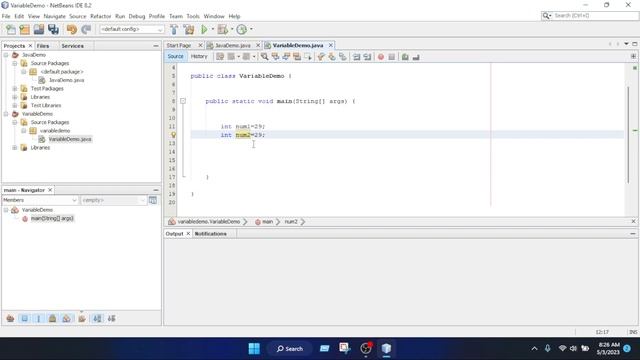Click the New Project toolbar icon
This screenshot has width=640, height=360.
pyautogui.click(x=24, y=29)
